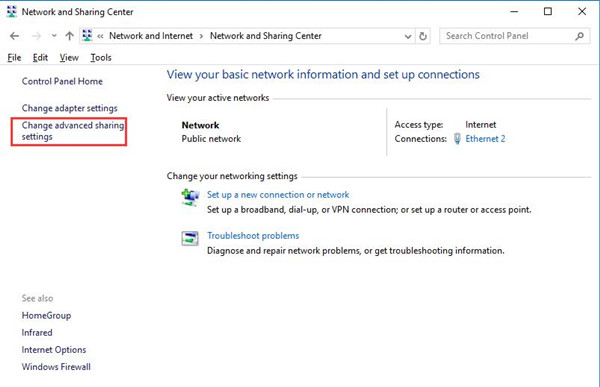The width and height of the screenshot is (600, 387).
Task: Minimize the Network and Sharing Center window
Action: pyautogui.click(x=514, y=12)
